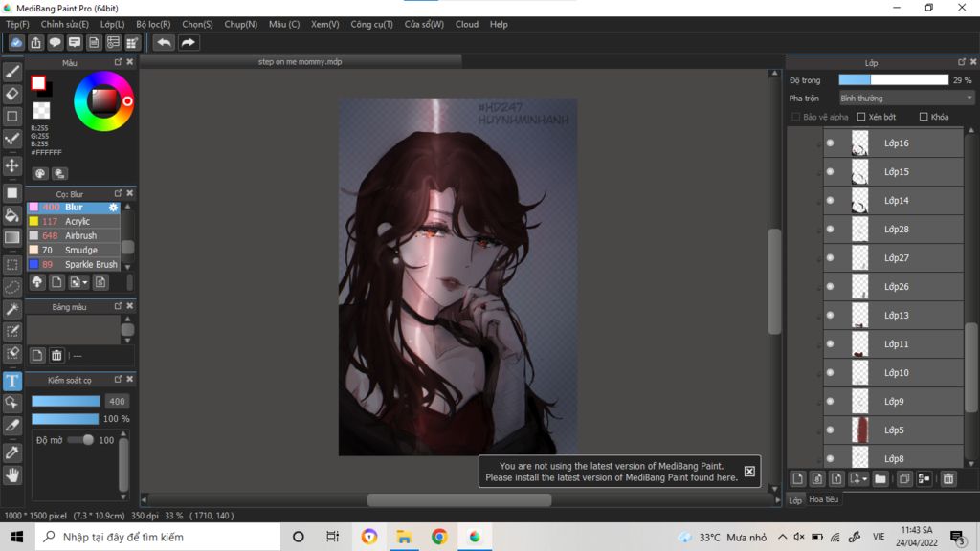980x551 pixels.
Task: Hide layer Lớp14
Action: [x=830, y=201]
